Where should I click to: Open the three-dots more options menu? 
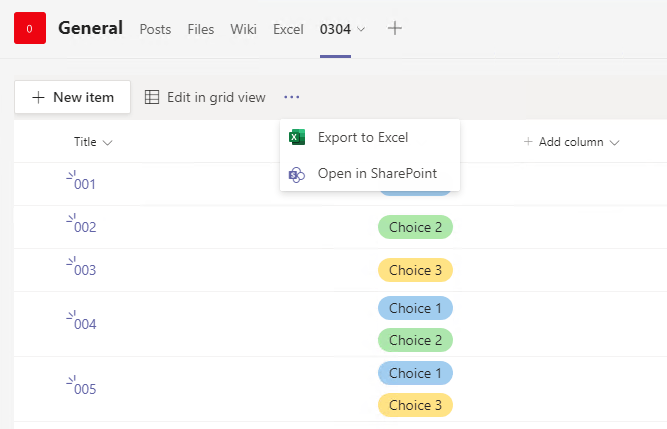click(291, 97)
